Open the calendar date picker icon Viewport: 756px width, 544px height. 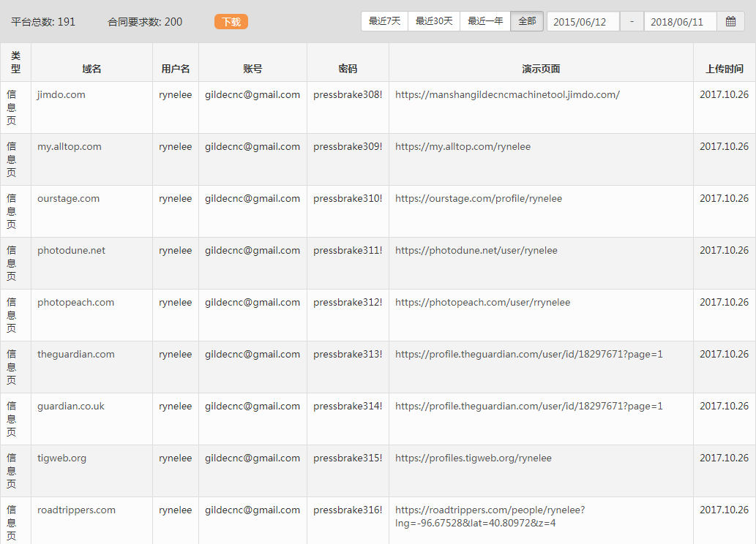pos(730,22)
